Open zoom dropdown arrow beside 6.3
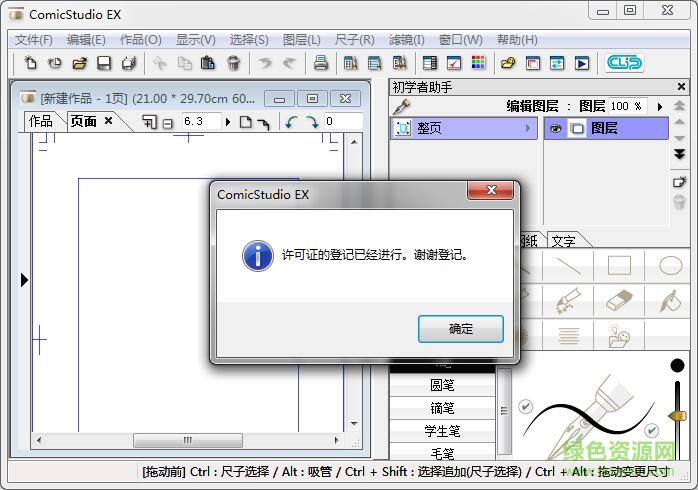Viewport: 698px width, 490px height. pyautogui.click(x=228, y=121)
